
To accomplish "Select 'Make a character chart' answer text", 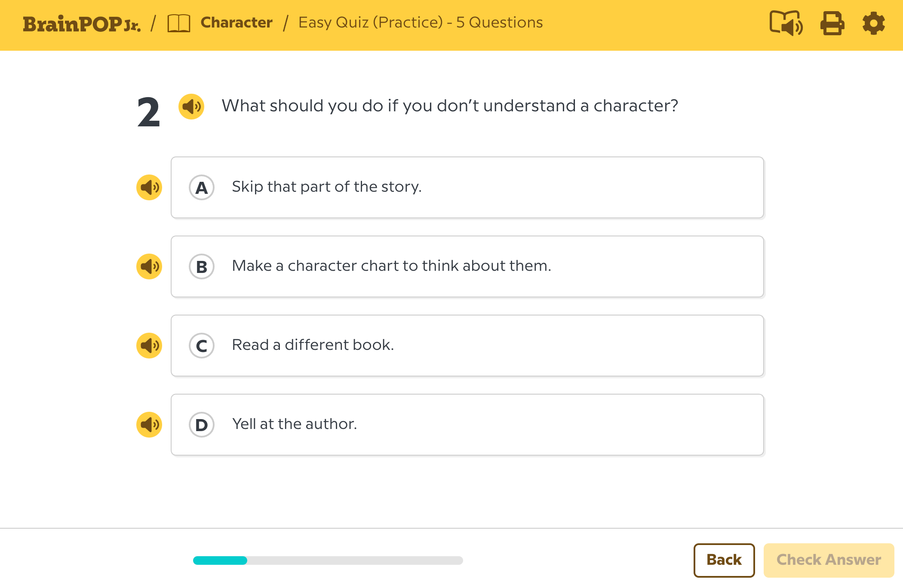I will pos(391,266).
